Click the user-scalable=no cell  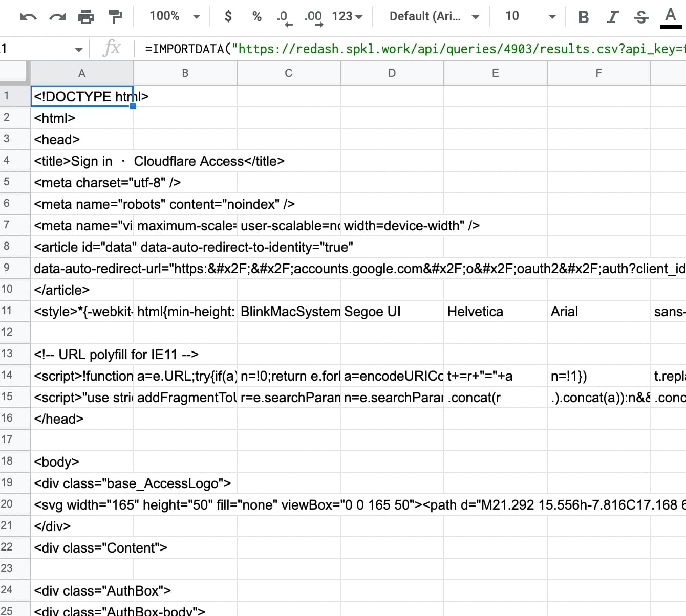289,226
